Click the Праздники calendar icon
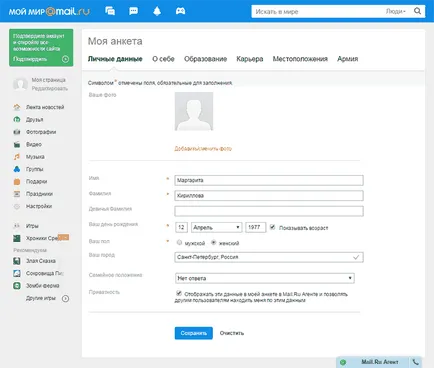Image resolution: width=434 pixels, height=368 pixels. click(17, 194)
